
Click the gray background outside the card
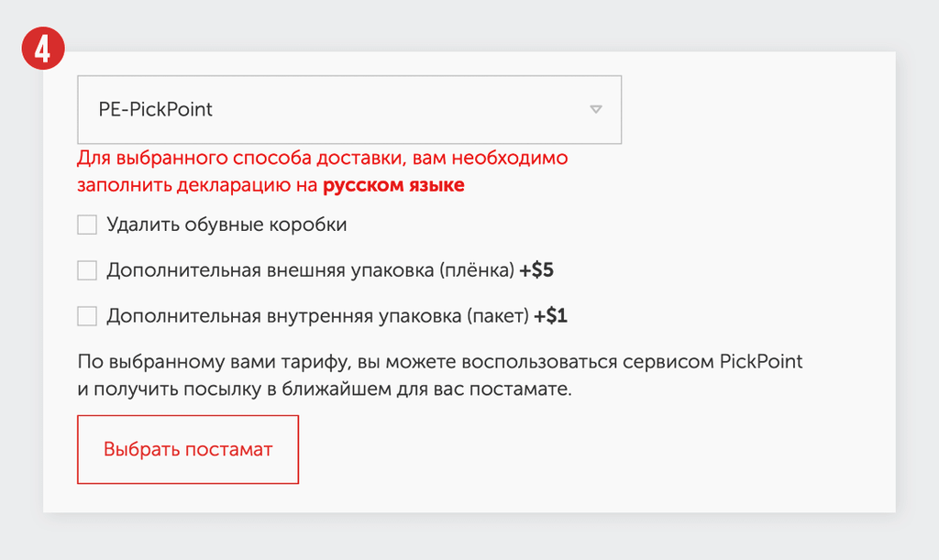click(469, 537)
